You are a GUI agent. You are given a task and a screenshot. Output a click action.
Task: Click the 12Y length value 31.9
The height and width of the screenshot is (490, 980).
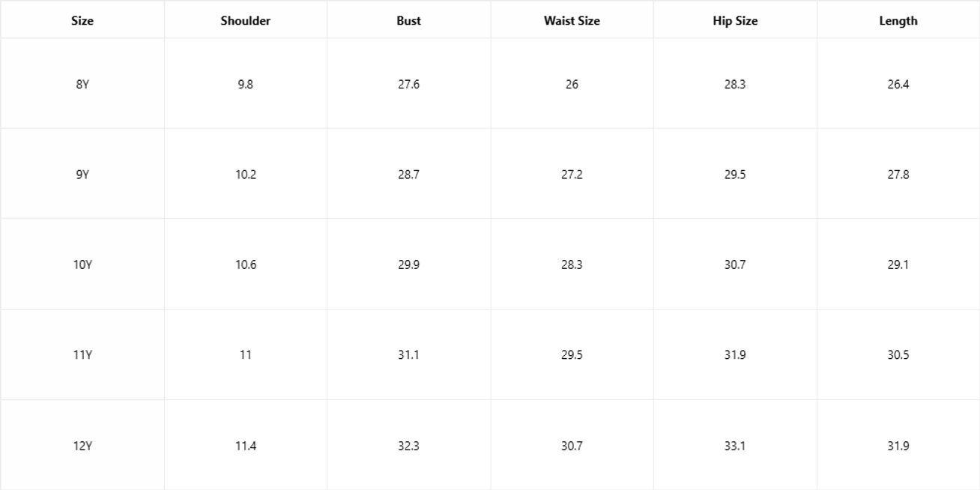[898, 446]
